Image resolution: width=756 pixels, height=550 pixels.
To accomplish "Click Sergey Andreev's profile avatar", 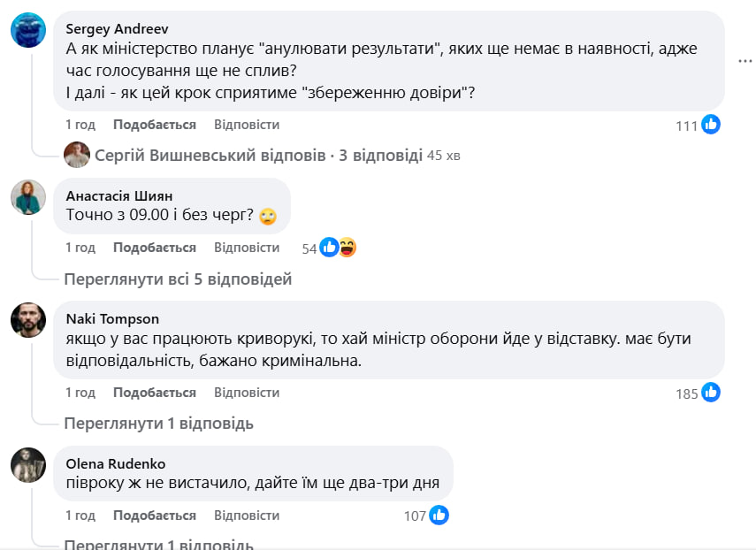I will coord(28,31).
